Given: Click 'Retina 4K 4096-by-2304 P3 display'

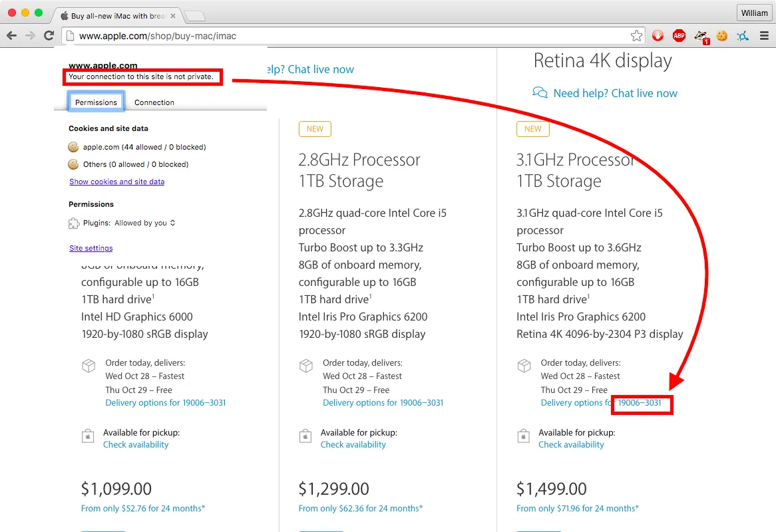Looking at the screenshot, I should pos(600,334).
